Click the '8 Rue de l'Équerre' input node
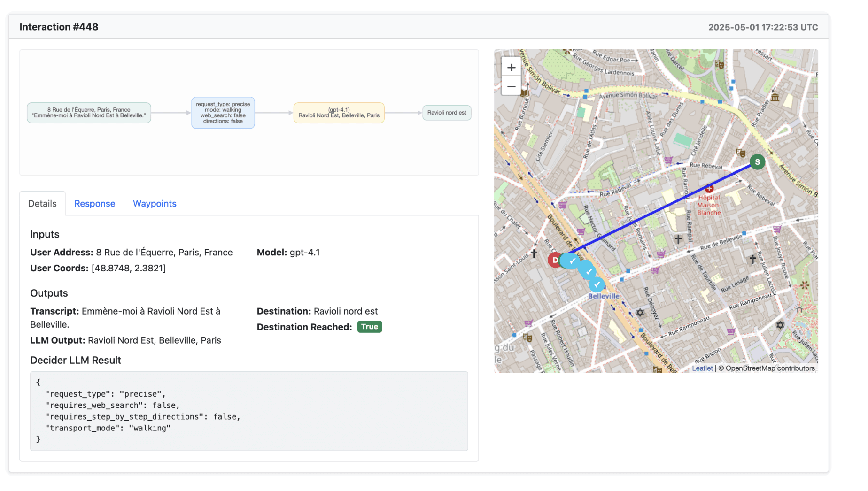Image resolution: width=868 pixels, height=491 pixels. click(x=89, y=113)
